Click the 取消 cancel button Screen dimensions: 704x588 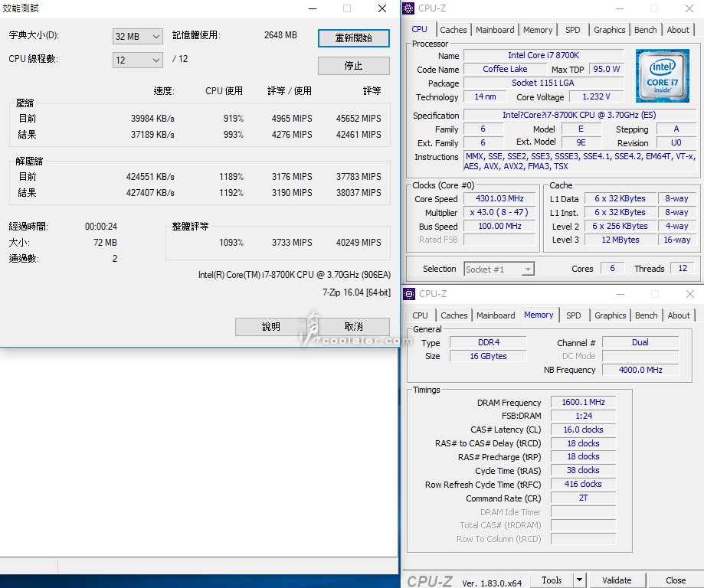tap(353, 326)
